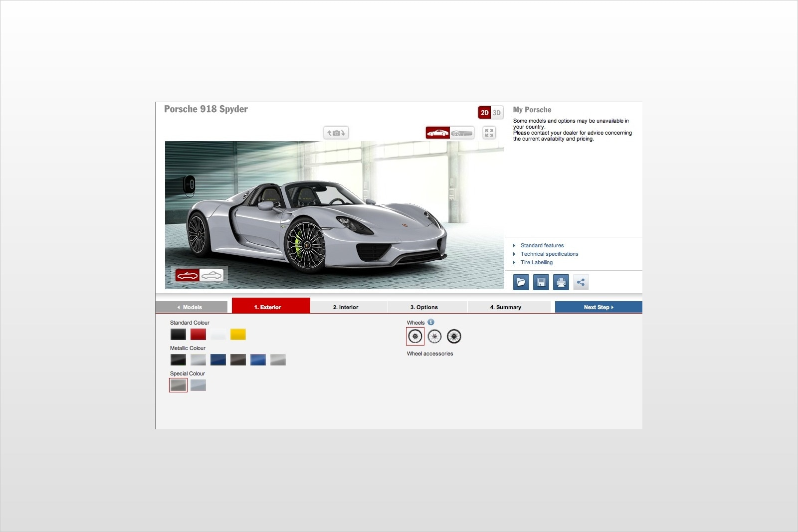Screen dimensions: 798x532
Task: Pick the dark blue metallic colour
Action: (218, 360)
